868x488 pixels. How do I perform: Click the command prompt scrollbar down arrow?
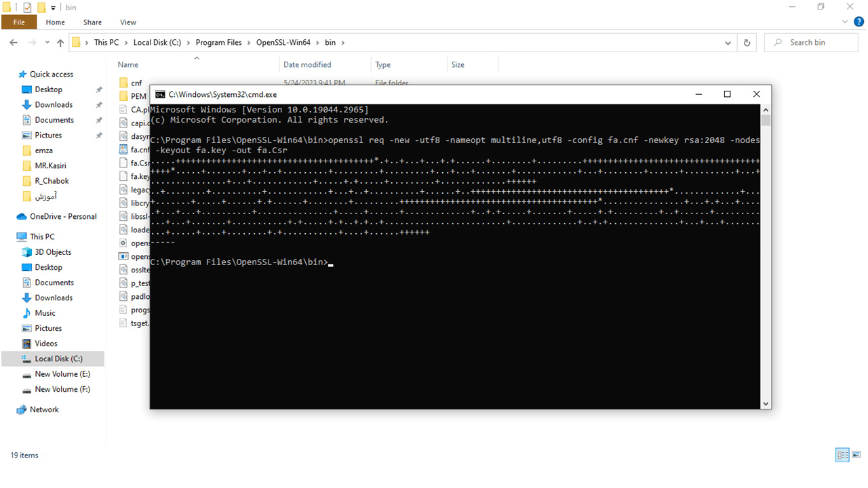click(x=766, y=403)
